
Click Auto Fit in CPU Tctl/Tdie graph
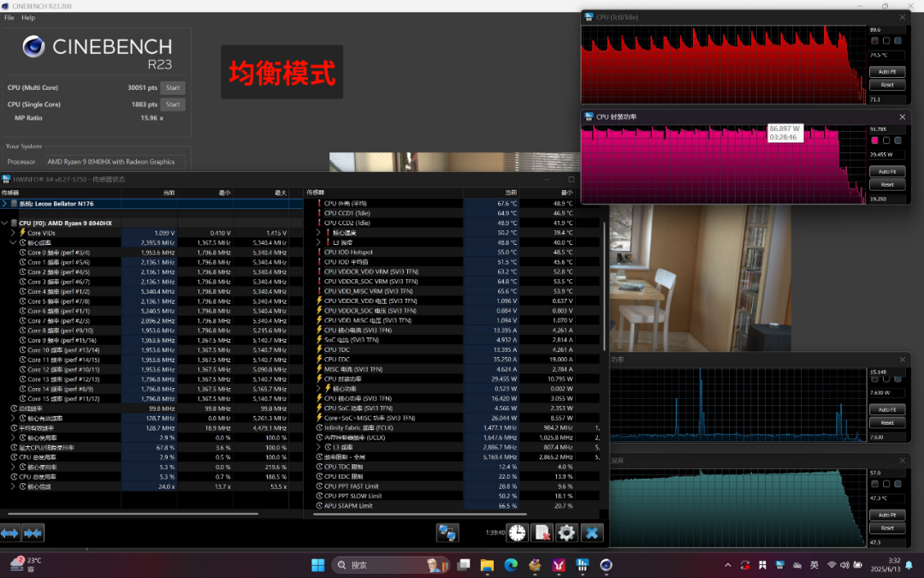coord(887,71)
